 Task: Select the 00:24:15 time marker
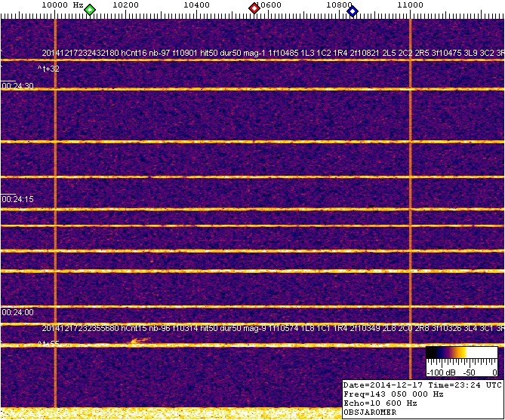click(18, 199)
